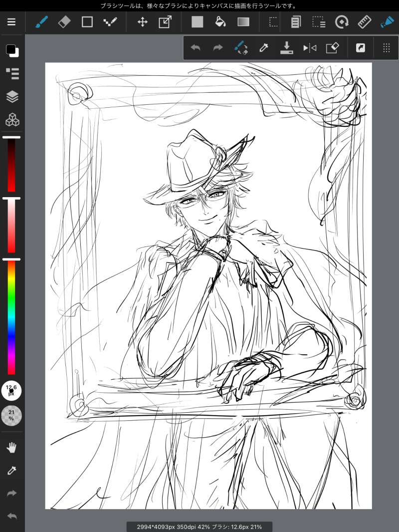Click the brush tool help text banner

(x=199, y=6)
